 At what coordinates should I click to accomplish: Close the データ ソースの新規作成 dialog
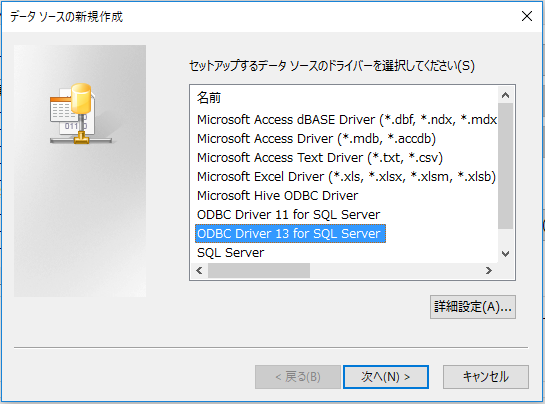[x=527, y=16]
